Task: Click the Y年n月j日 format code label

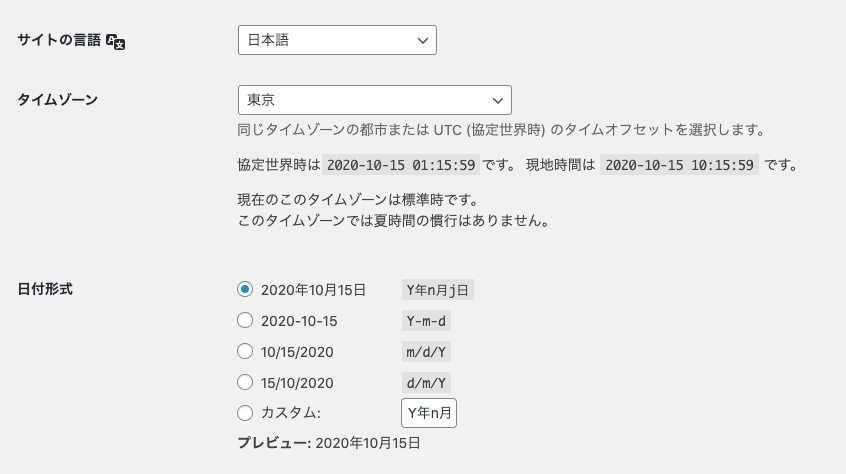Action: [x=438, y=290]
